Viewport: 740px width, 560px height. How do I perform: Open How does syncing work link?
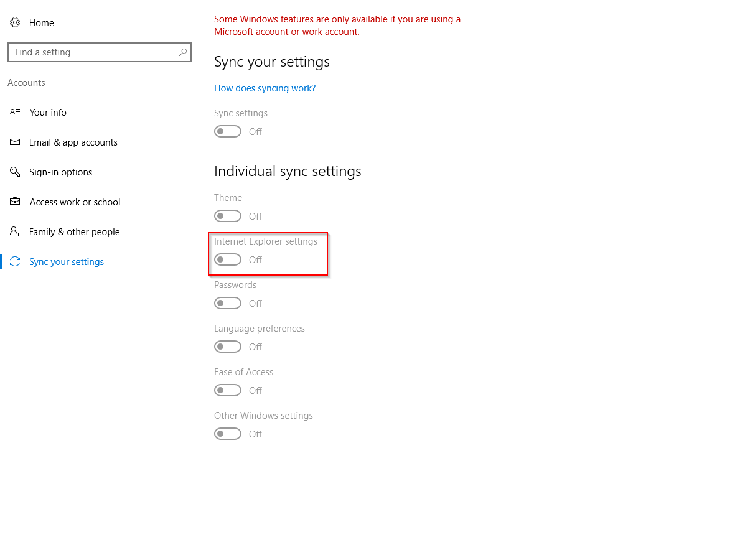265,88
